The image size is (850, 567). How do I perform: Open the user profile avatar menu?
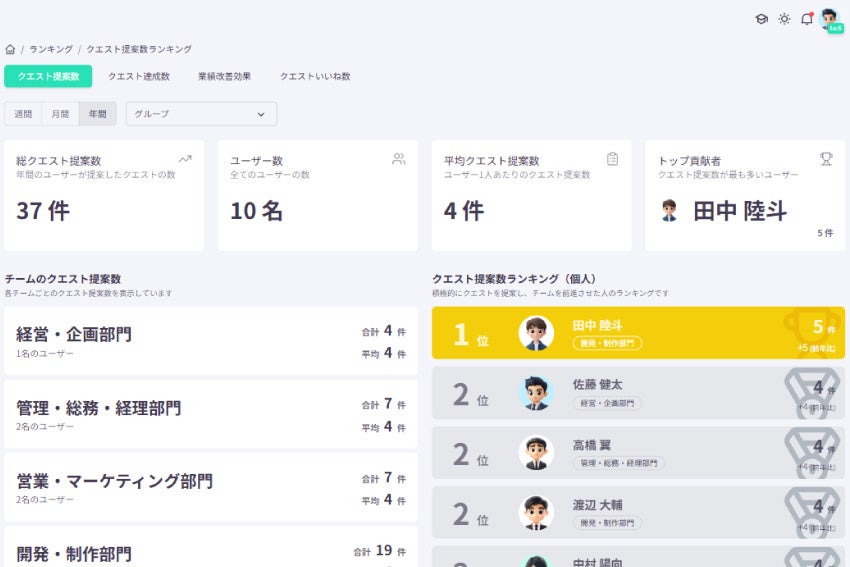point(831,20)
